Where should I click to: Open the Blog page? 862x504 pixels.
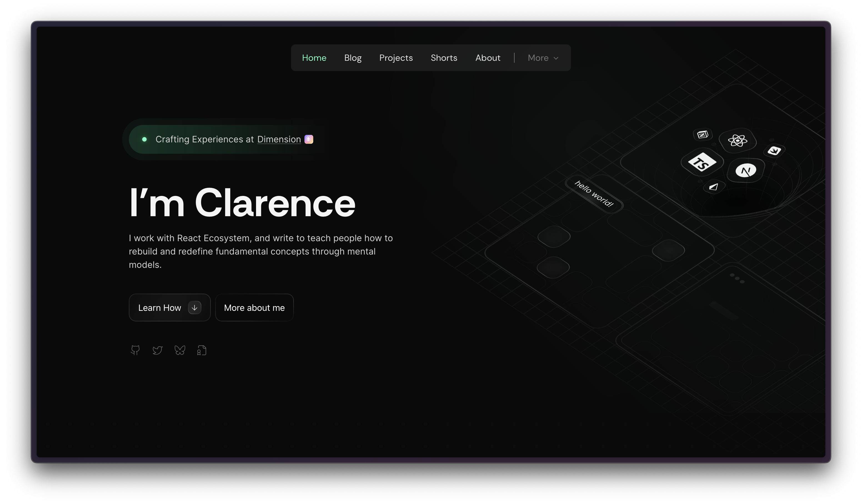point(353,58)
